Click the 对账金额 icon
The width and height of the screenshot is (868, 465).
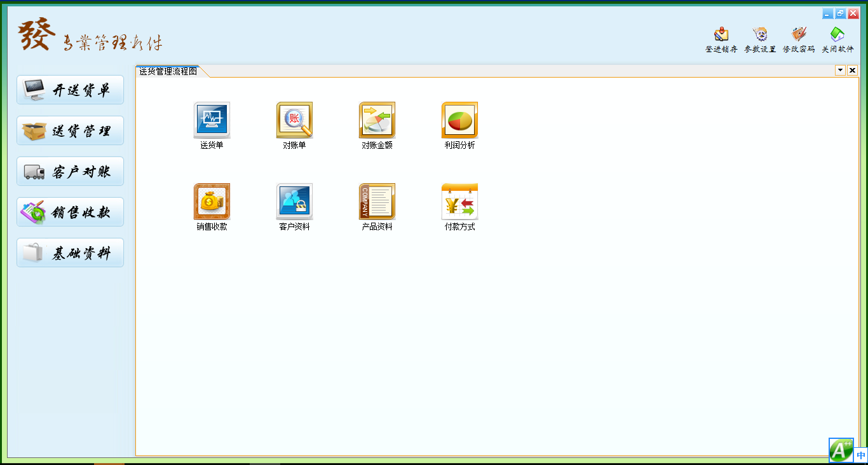click(377, 120)
